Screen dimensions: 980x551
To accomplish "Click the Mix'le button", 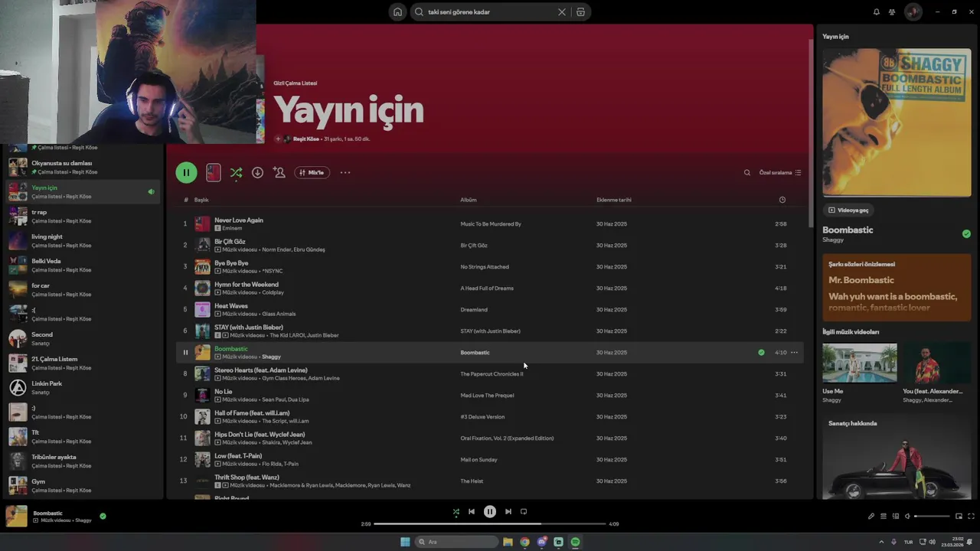I will pos(312,172).
